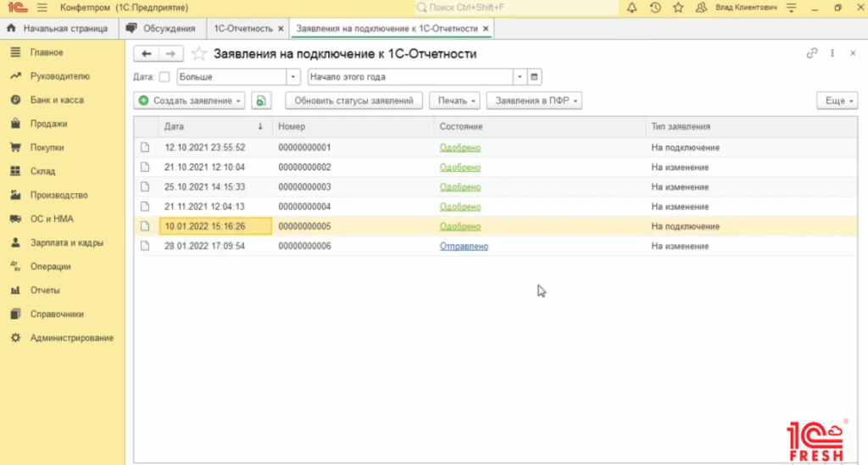Go forward with right arrow button
The width and height of the screenshot is (868, 465).
[x=170, y=53]
